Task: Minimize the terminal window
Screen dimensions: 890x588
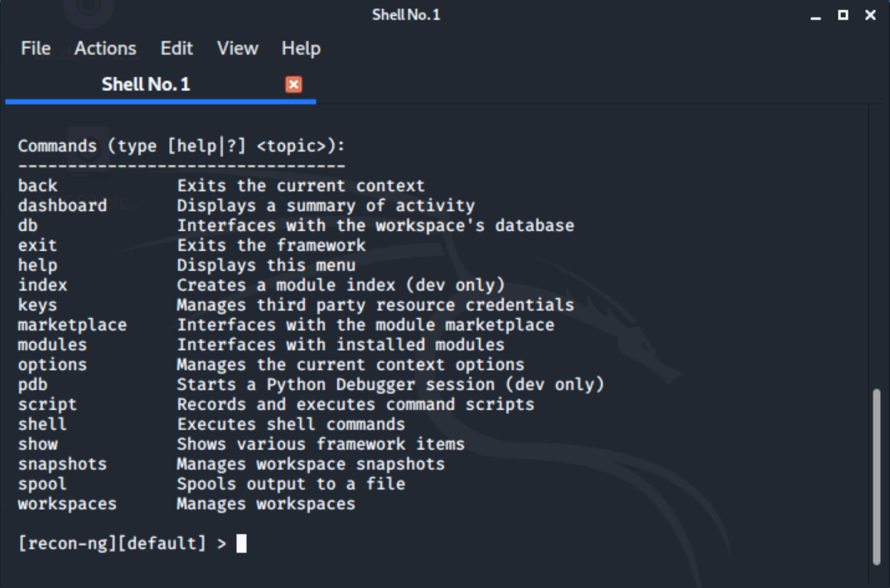Action: pyautogui.click(x=815, y=16)
